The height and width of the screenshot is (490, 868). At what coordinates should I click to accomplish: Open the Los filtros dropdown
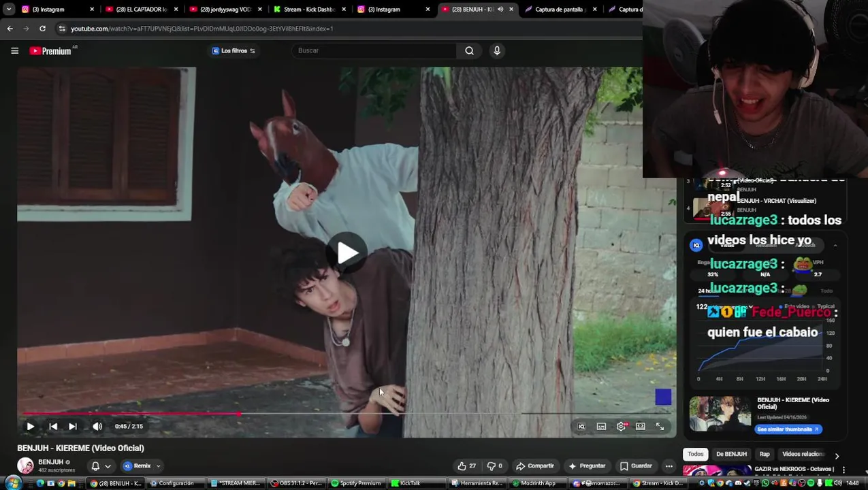pyautogui.click(x=234, y=51)
